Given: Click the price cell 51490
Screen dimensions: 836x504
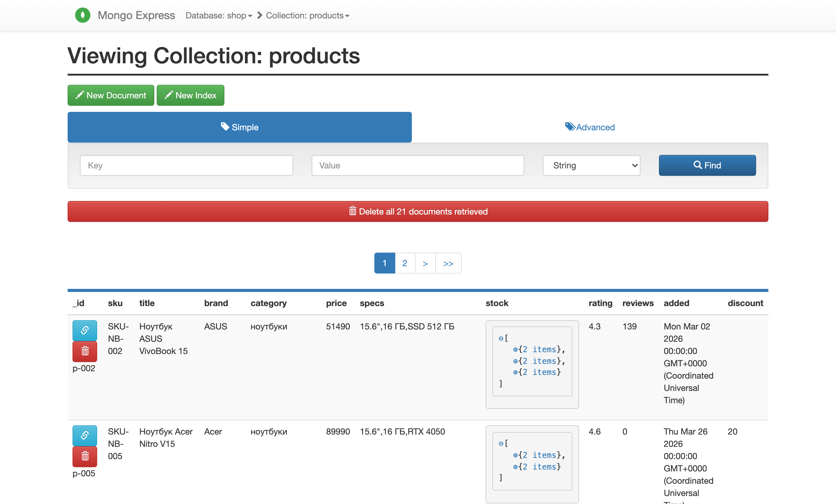Looking at the screenshot, I should pyautogui.click(x=338, y=327).
